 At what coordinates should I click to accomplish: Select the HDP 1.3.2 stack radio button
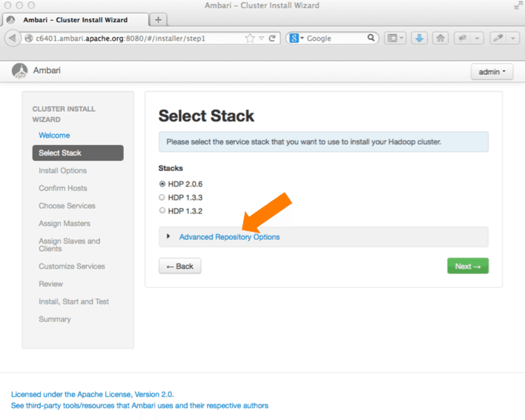pyautogui.click(x=162, y=210)
